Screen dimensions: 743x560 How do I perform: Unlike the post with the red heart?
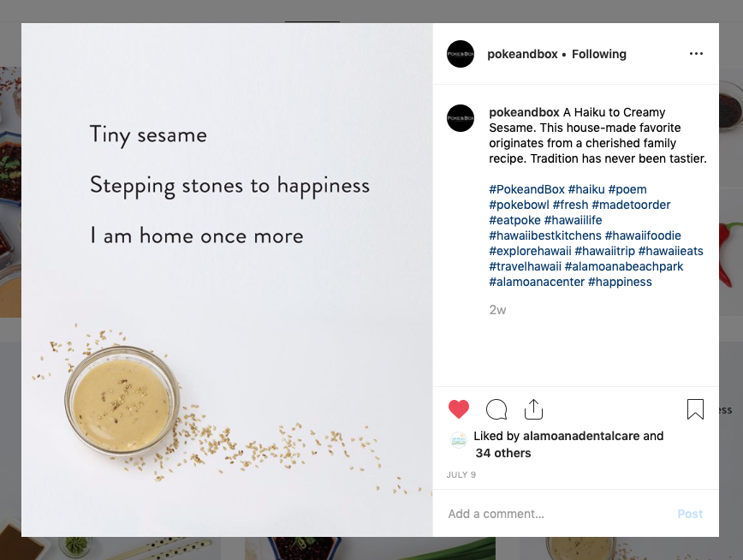pyautogui.click(x=459, y=409)
